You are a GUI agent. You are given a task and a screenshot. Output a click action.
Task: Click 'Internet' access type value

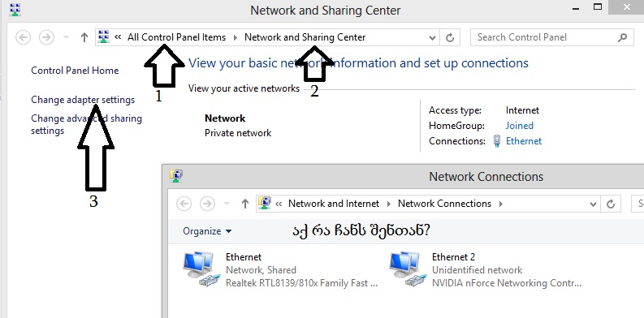point(522,110)
